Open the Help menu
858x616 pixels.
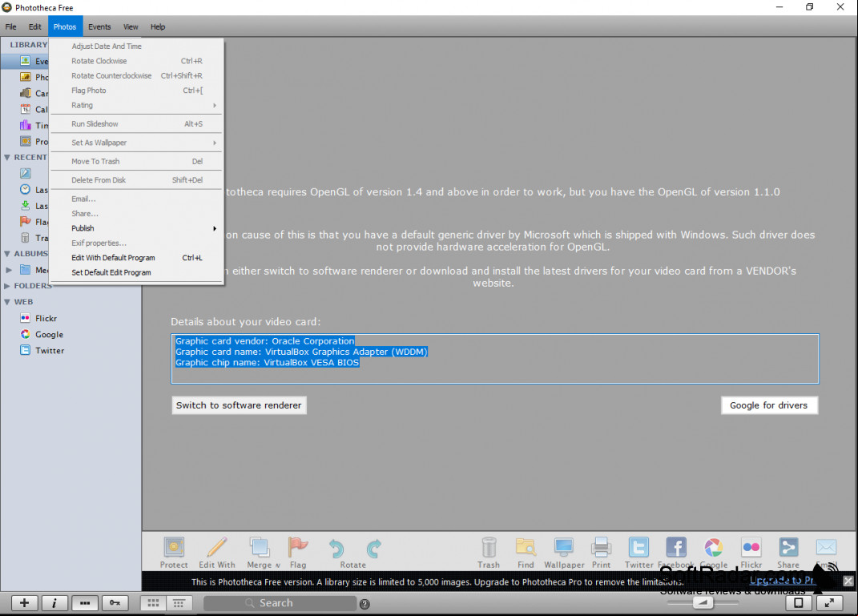[158, 26]
